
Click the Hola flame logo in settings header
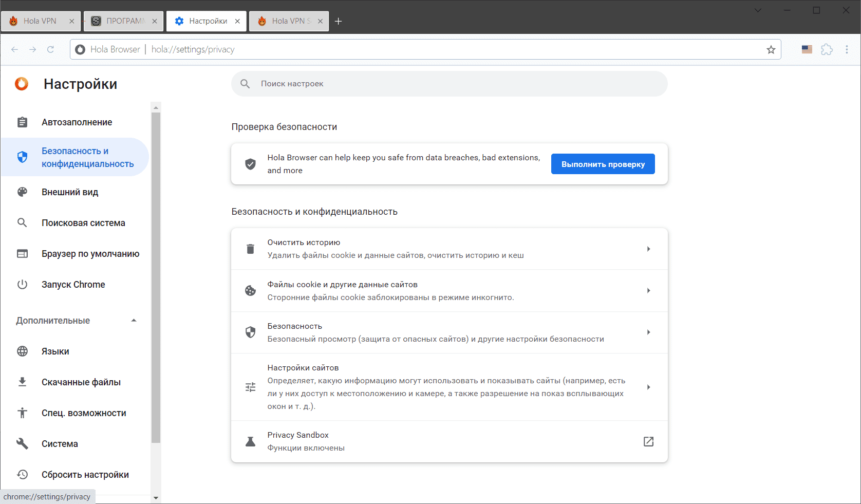(x=22, y=84)
